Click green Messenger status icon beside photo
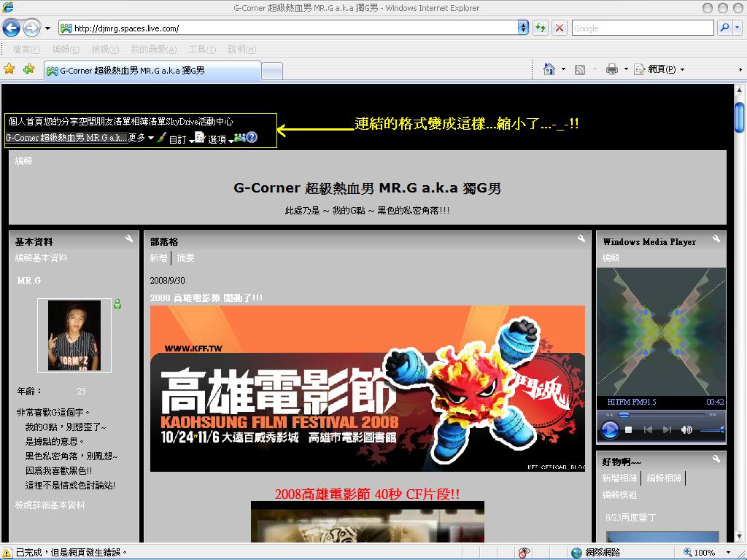This screenshot has height=560, width=747. click(x=117, y=304)
